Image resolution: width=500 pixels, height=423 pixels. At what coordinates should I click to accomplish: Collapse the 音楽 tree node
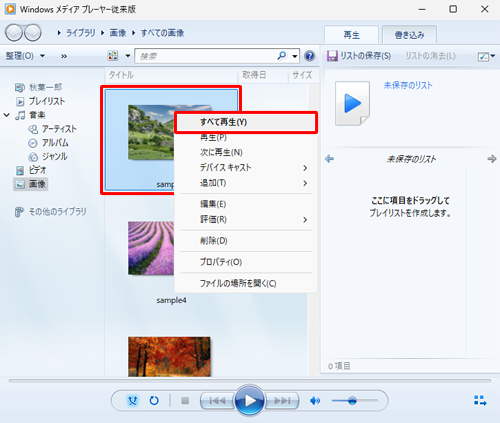(x=7, y=115)
